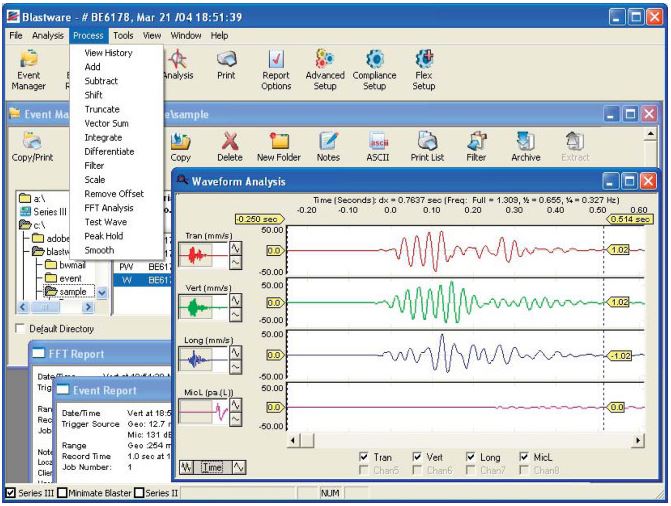Click the red Delete icon
The height and width of the screenshot is (506, 671).
230,146
